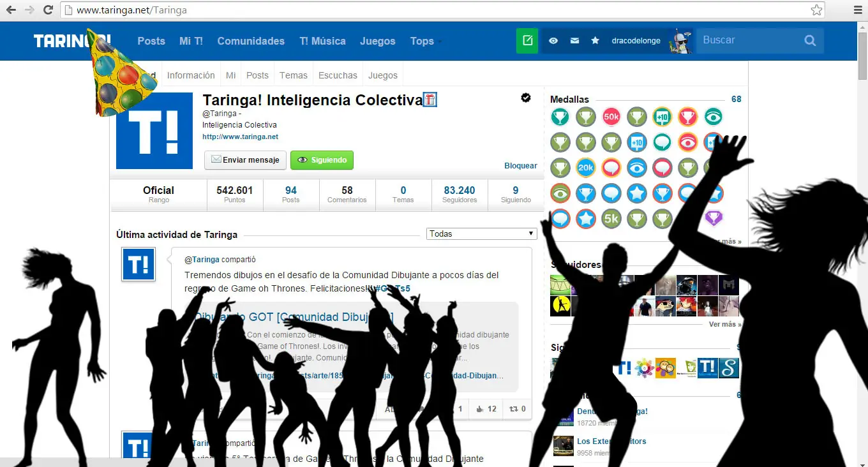Click the Enviar mensaje button
The height and width of the screenshot is (467, 868).
(245, 160)
